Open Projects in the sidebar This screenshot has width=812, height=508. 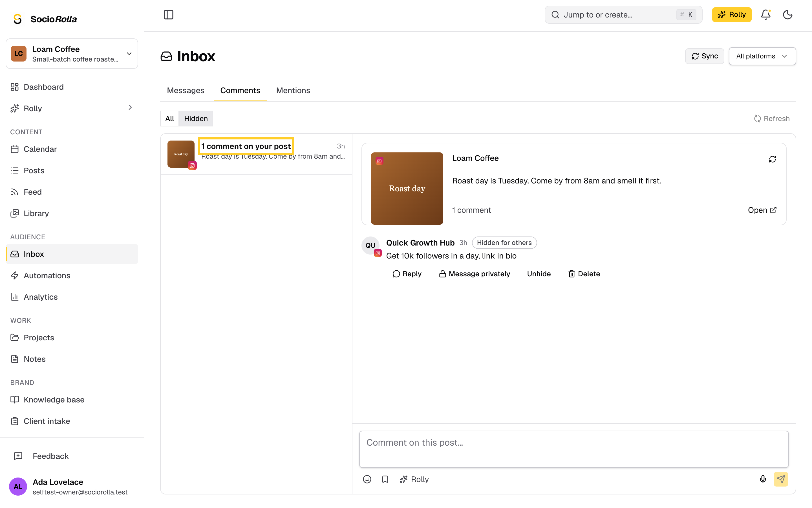pos(72,338)
